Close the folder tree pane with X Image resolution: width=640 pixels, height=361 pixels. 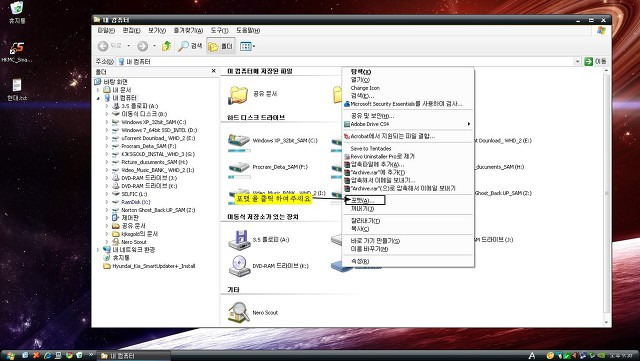[x=213, y=71]
